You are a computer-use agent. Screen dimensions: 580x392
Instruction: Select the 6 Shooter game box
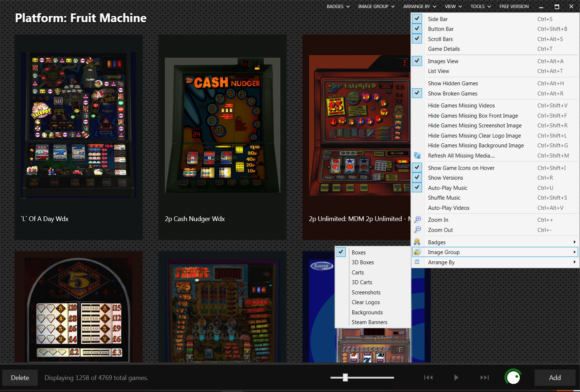222,307
